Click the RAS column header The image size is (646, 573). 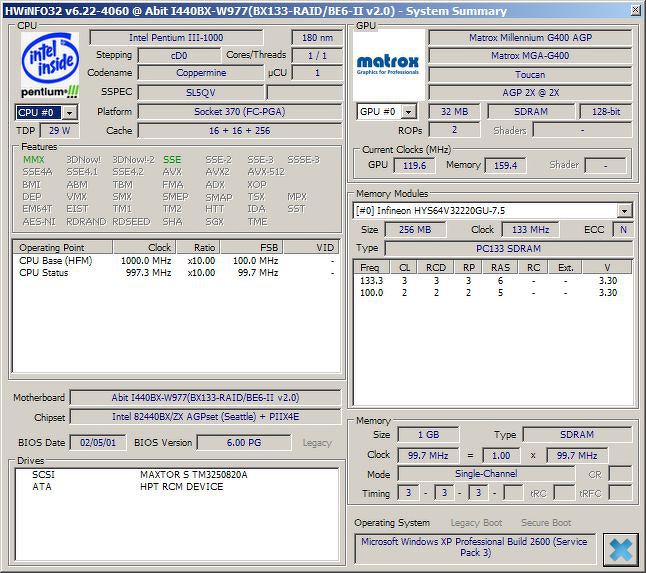tap(500, 267)
